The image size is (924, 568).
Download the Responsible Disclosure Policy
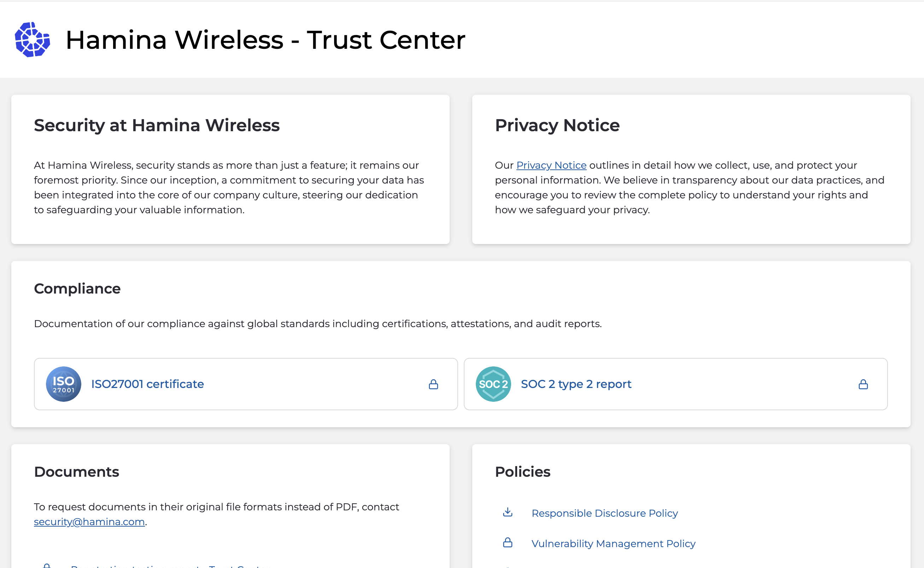604,513
